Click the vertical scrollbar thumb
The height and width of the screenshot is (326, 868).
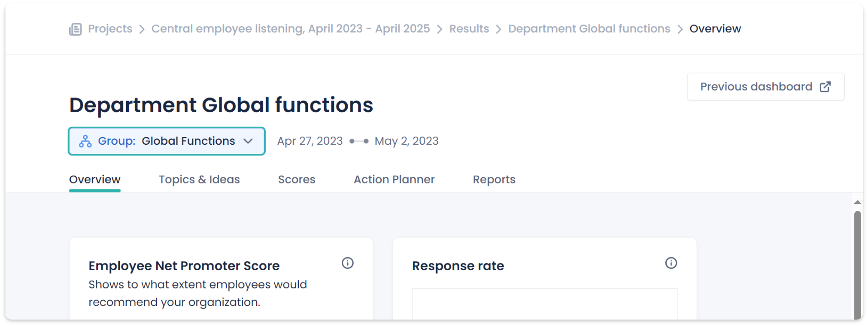coord(857,262)
